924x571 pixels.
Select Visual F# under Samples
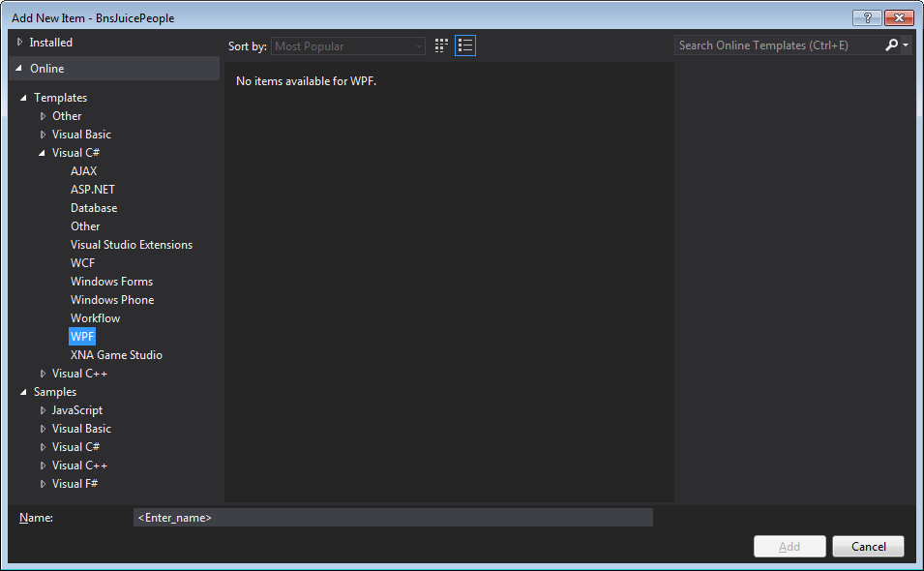(x=75, y=484)
